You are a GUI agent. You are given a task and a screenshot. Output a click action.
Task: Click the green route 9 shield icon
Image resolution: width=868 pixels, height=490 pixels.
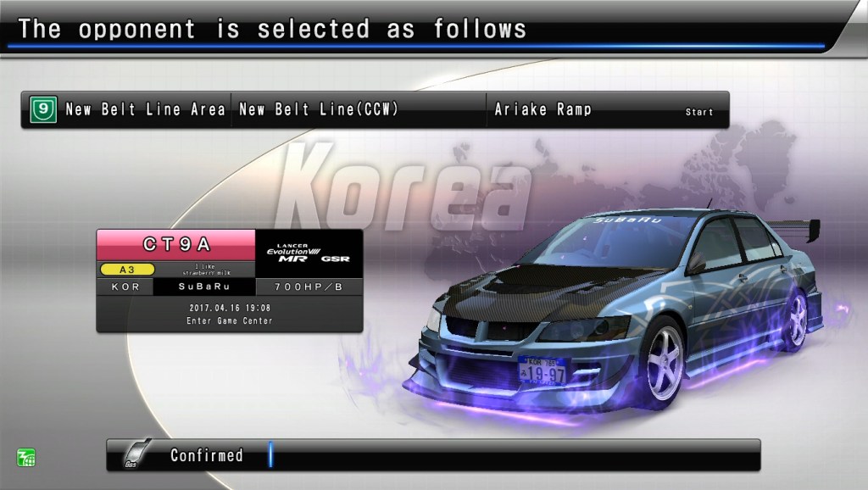[x=43, y=110]
